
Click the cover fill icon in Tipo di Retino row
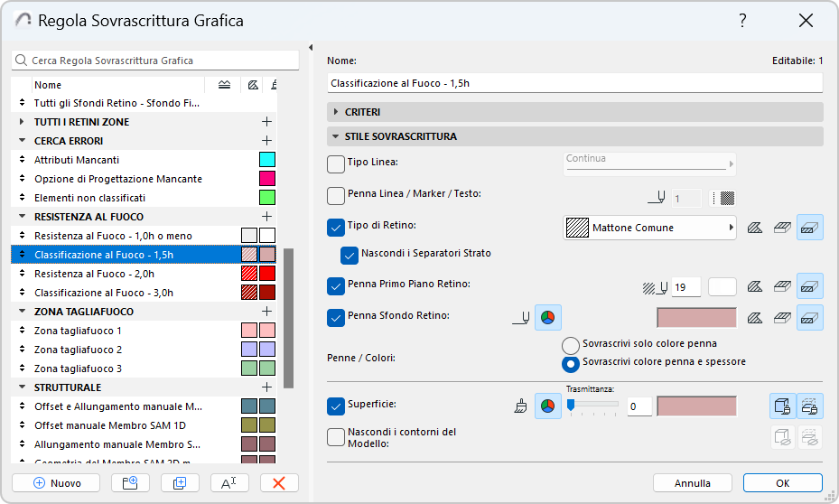(x=810, y=228)
